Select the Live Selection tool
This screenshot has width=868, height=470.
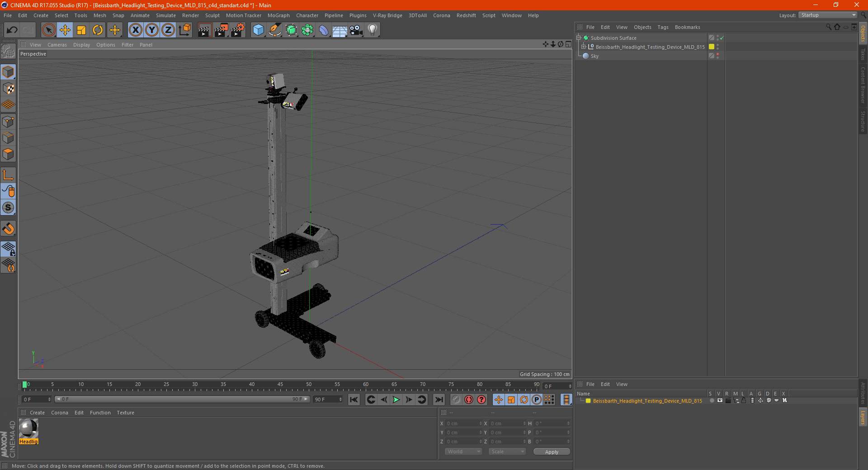pyautogui.click(x=48, y=30)
